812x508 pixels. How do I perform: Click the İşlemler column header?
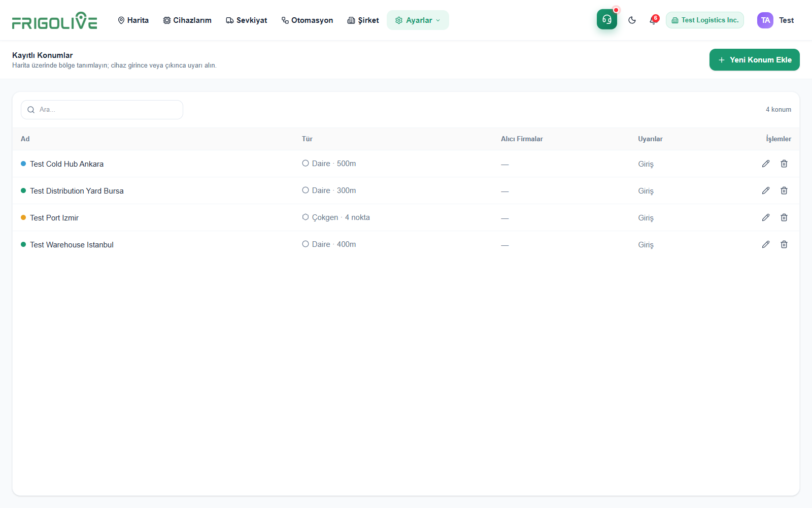(x=779, y=139)
